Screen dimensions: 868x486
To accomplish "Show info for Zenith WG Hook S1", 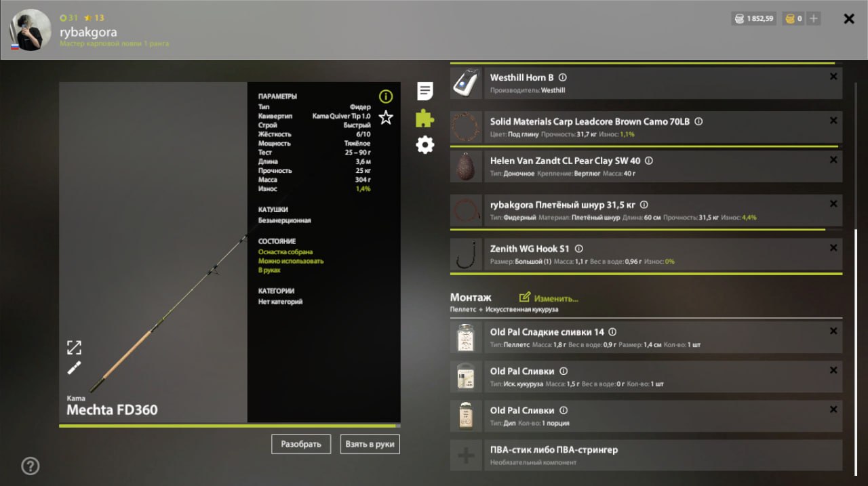I will tap(578, 249).
